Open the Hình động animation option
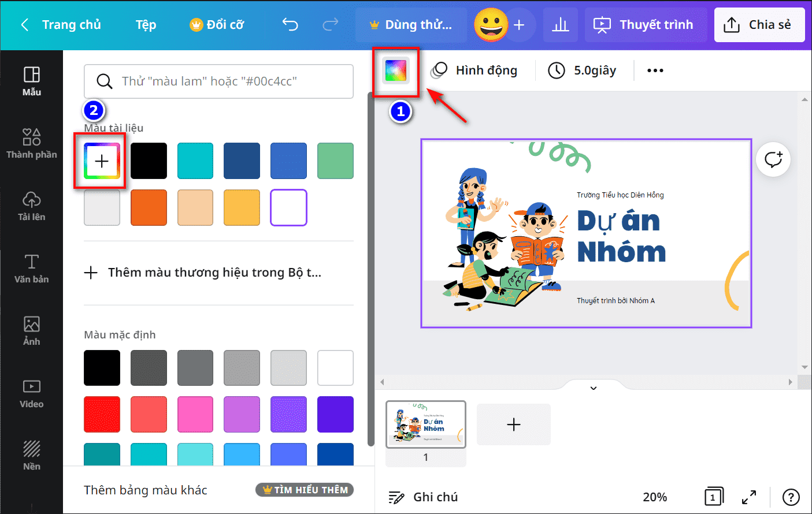This screenshot has width=812, height=514. 474,70
